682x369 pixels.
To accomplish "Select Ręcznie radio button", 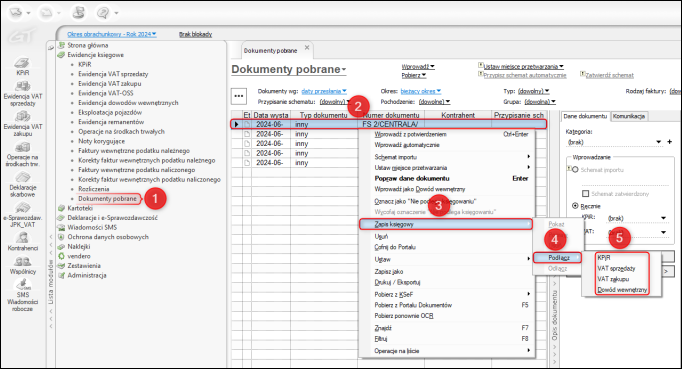I will [575, 205].
